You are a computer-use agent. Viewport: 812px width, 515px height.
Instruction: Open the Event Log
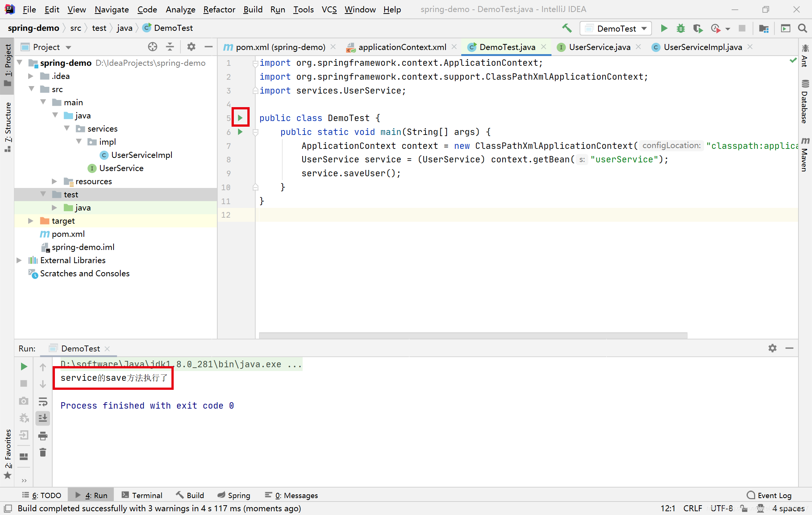point(769,495)
